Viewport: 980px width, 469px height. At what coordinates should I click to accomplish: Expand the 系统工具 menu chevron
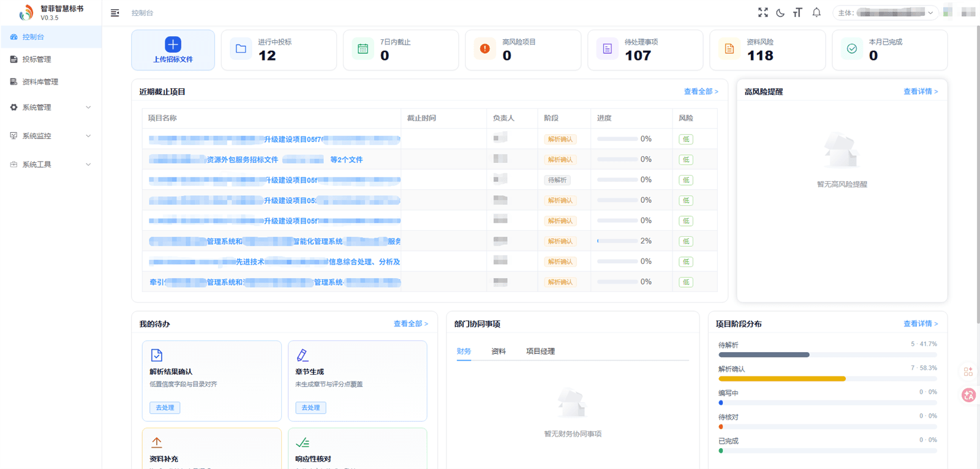click(88, 164)
